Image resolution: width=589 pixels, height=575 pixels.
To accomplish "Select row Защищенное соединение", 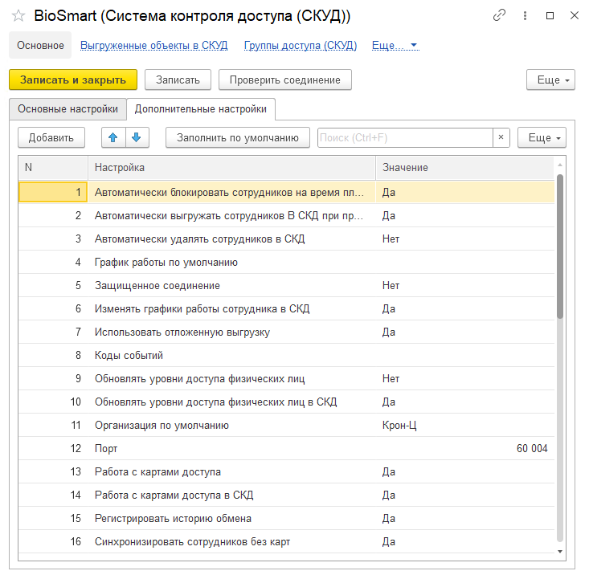I will click(286, 285).
